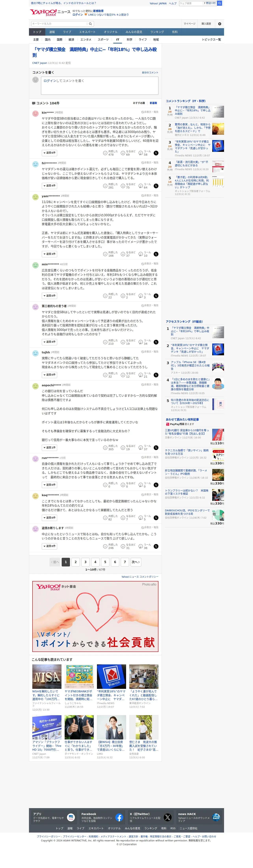The image size is (253, 868).
Task: Go to comment page 2
Action: coord(75,562)
